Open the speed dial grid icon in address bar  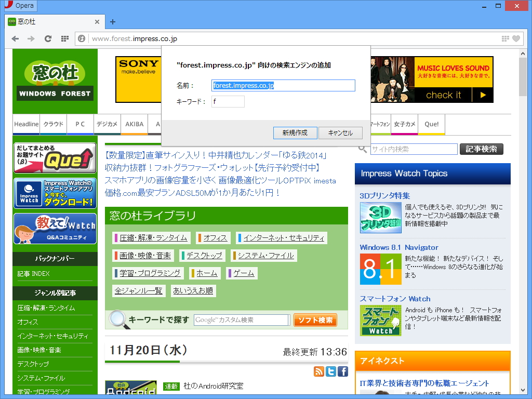pyautogui.click(x=504, y=38)
